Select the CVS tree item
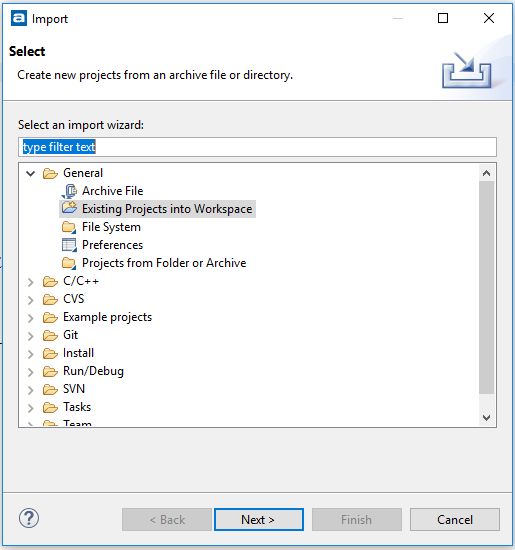515x550 pixels. click(x=73, y=299)
